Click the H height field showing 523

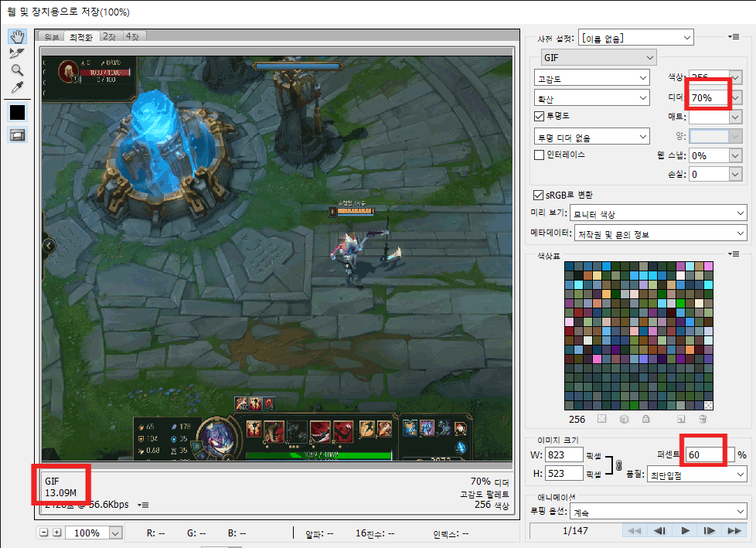564,473
